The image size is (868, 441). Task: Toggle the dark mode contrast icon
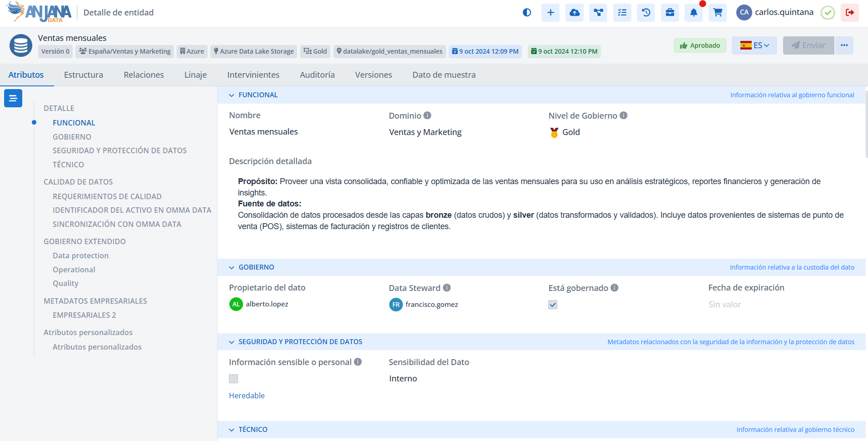tap(527, 13)
